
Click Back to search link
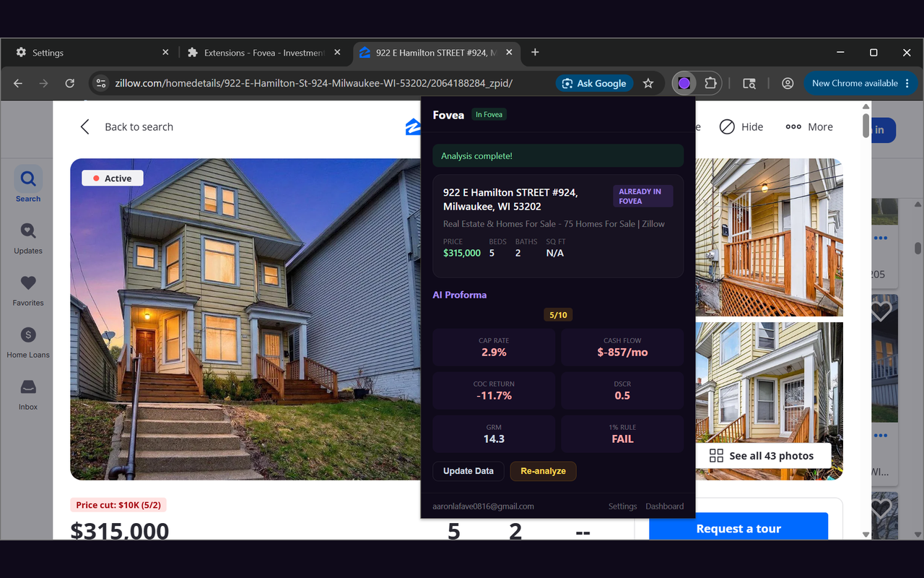coord(127,126)
